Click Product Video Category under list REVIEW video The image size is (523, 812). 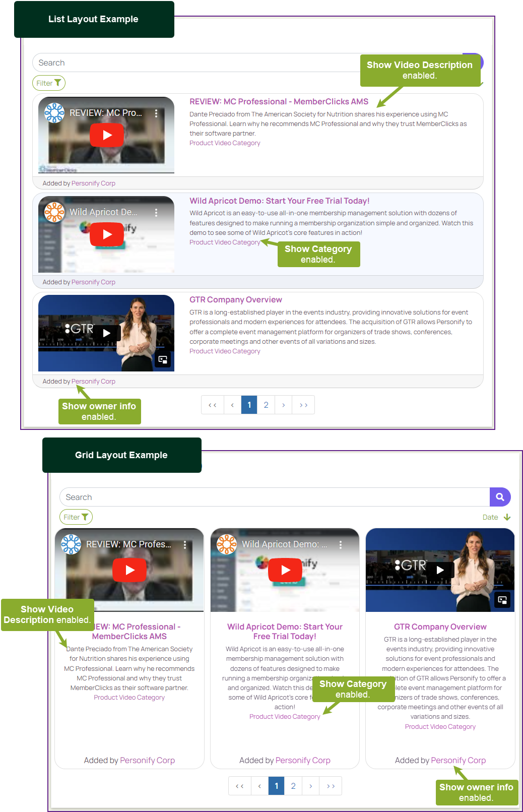[x=225, y=143]
